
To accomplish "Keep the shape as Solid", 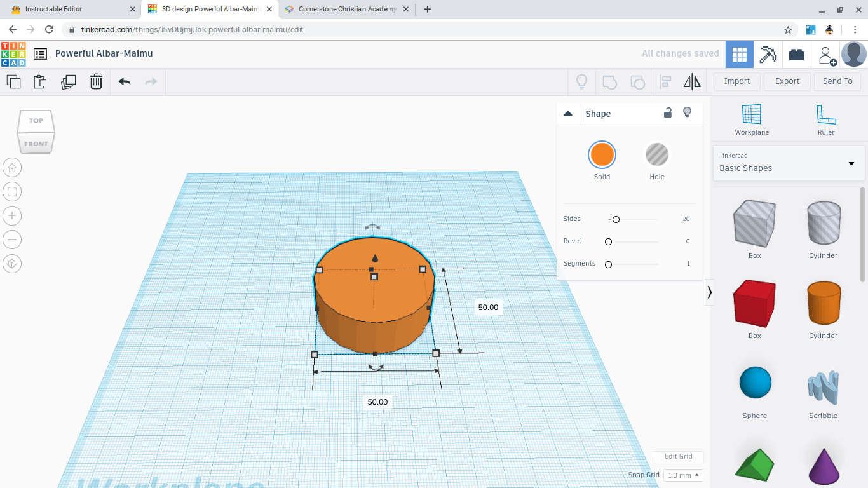I will 601,154.
